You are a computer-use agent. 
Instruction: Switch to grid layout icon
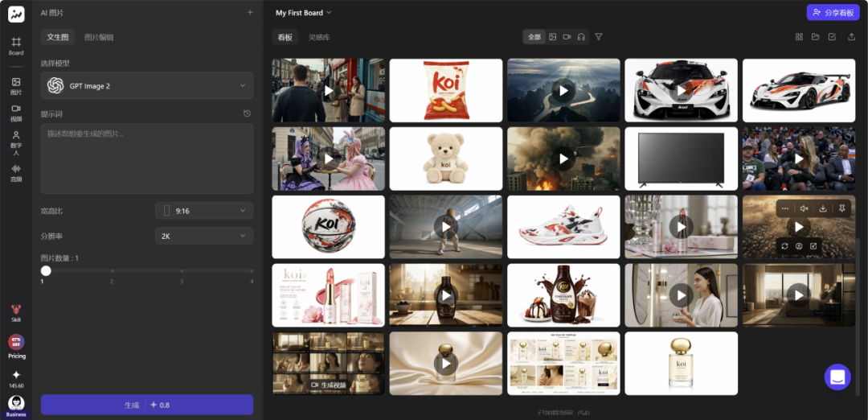[799, 36]
